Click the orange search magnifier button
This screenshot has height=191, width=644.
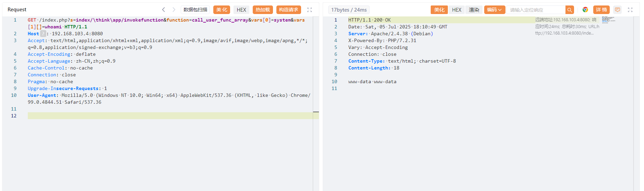click(x=570, y=10)
